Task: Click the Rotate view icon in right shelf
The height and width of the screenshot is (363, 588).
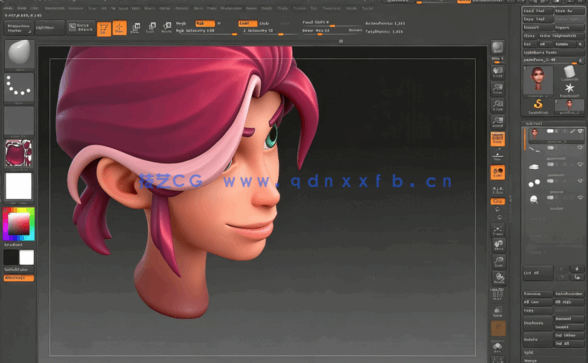Action: click(x=498, y=278)
